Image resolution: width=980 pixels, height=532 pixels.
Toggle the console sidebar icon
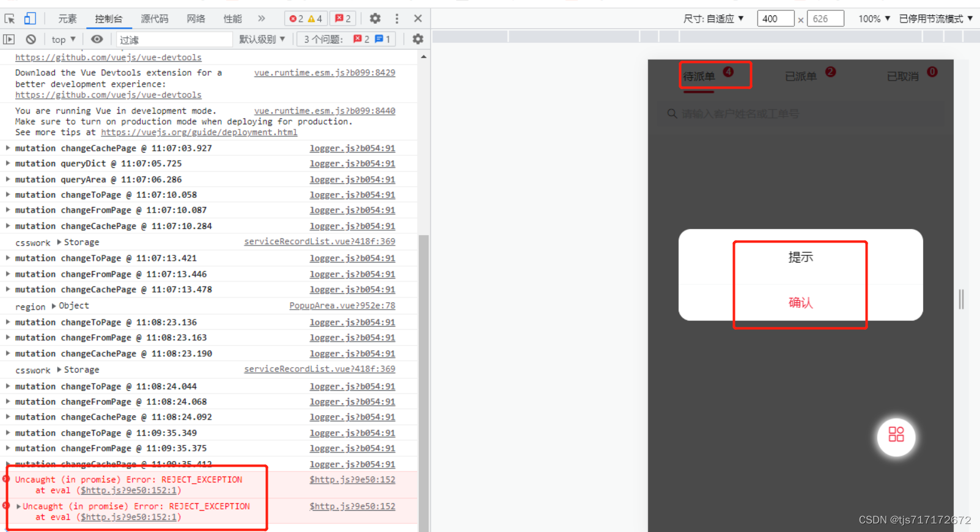[9, 40]
